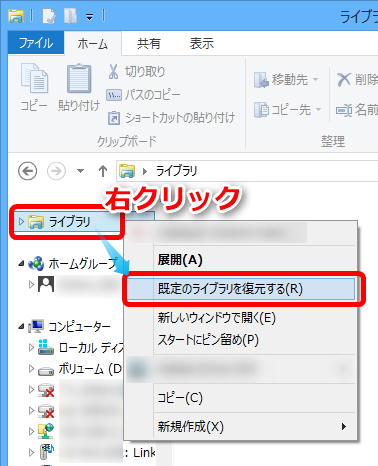The image size is (378, 466).
Task: Expand the user under ホームグループ
Action: (31, 285)
